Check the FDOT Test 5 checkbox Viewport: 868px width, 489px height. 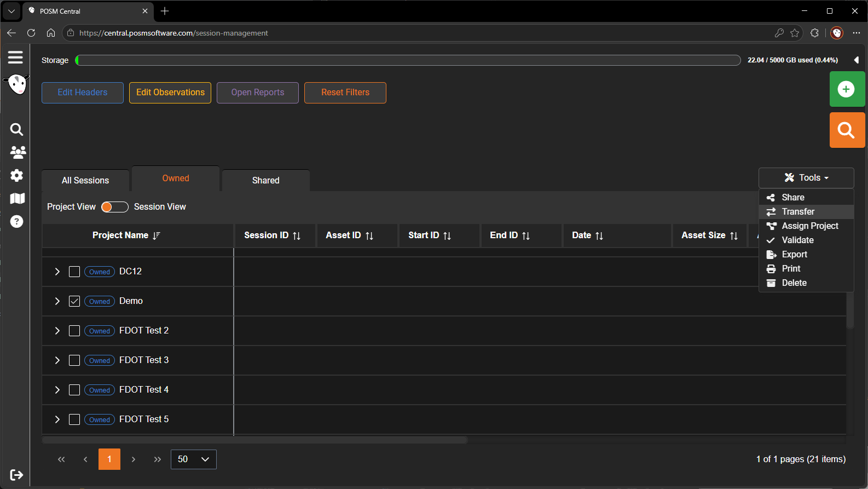[x=74, y=419]
